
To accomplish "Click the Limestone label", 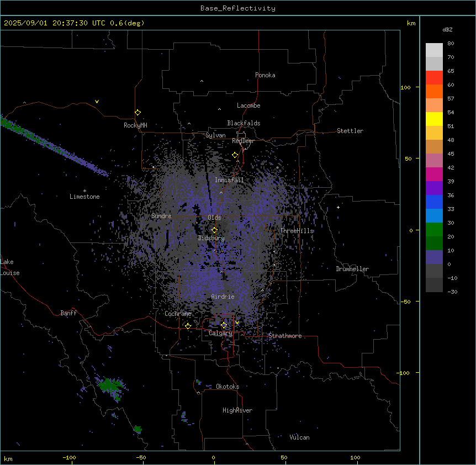I will [84, 197].
